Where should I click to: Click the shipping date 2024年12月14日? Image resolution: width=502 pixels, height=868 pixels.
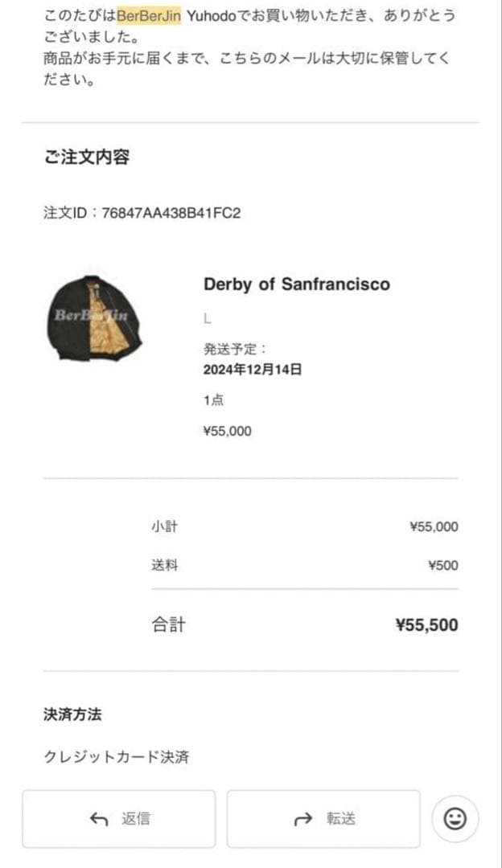(x=245, y=366)
